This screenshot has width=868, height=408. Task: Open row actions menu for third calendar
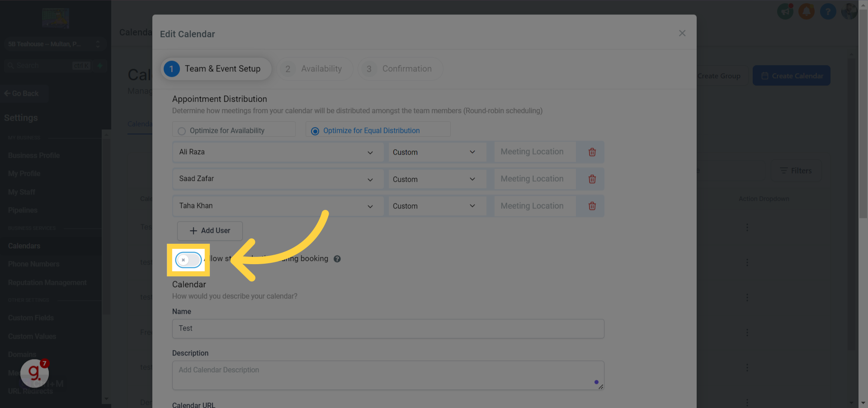(x=747, y=297)
